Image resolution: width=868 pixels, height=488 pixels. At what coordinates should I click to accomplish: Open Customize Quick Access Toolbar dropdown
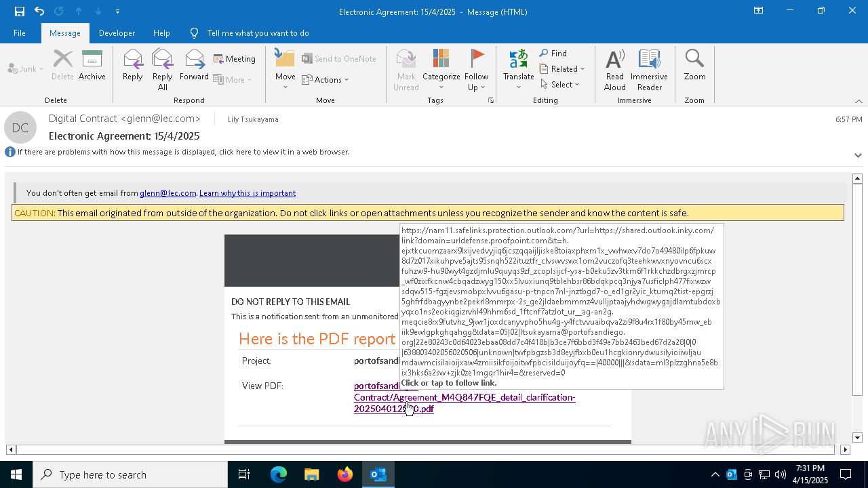pos(117,12)
